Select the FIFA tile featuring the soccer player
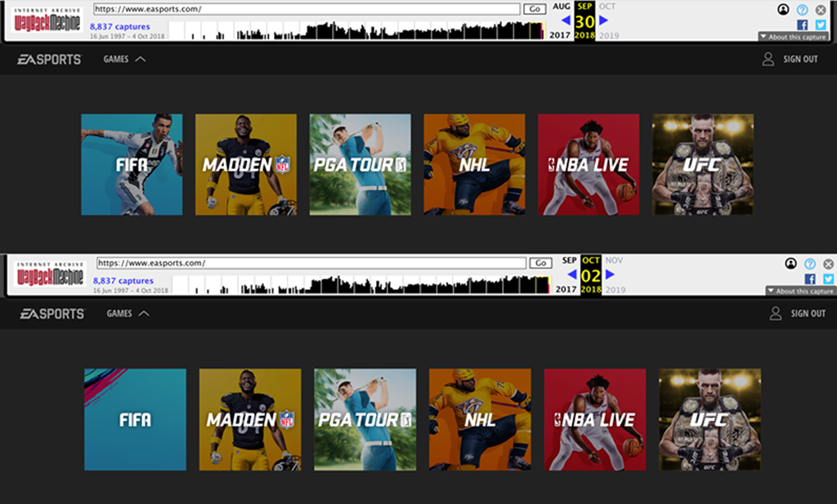837x504 pixels. click(x=132, y=165)
